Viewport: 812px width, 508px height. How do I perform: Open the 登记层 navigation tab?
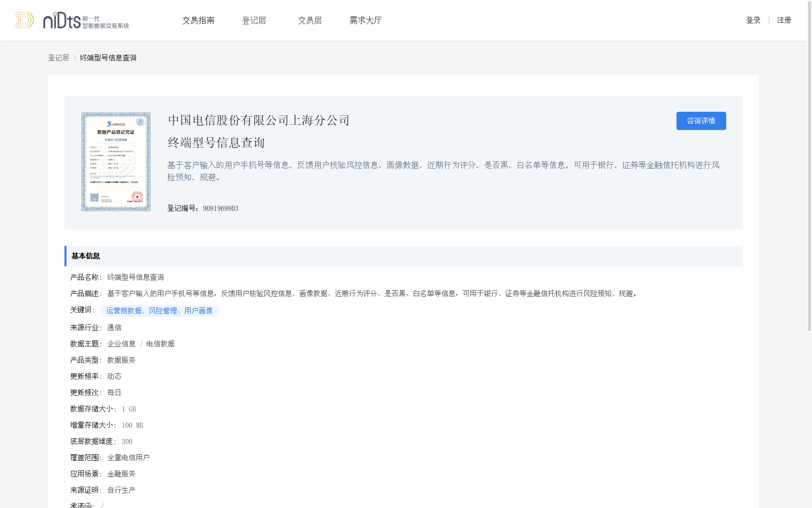coord(254,20)
